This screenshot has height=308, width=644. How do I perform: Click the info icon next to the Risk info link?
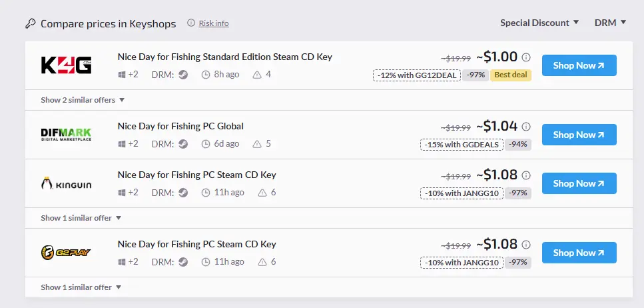(x=191, y=23)
